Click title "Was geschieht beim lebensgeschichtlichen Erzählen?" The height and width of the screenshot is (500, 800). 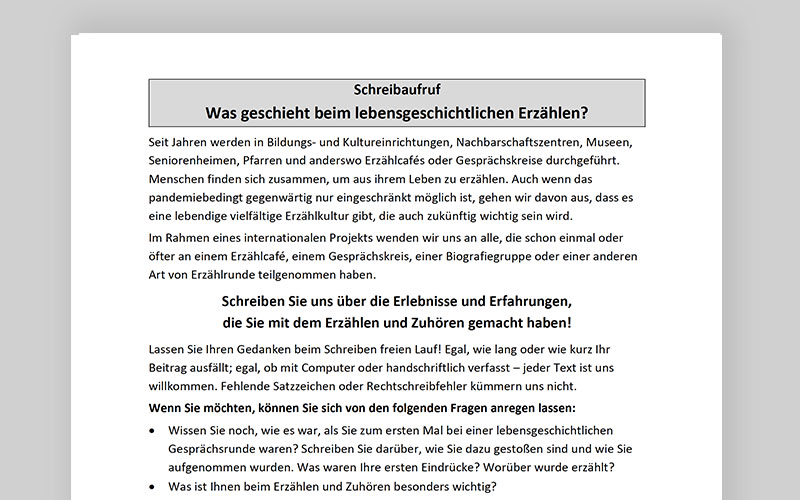[x=396, y=112]
